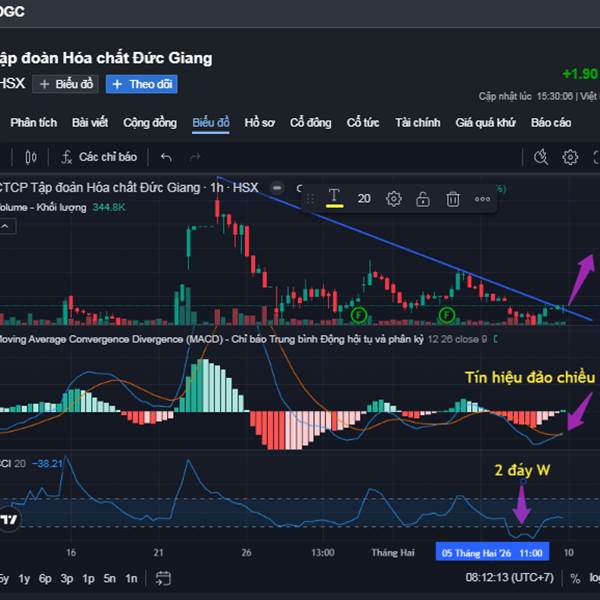
Task: Open the Các chỉ báo indicators menu
Action: (x=99, y=157)
